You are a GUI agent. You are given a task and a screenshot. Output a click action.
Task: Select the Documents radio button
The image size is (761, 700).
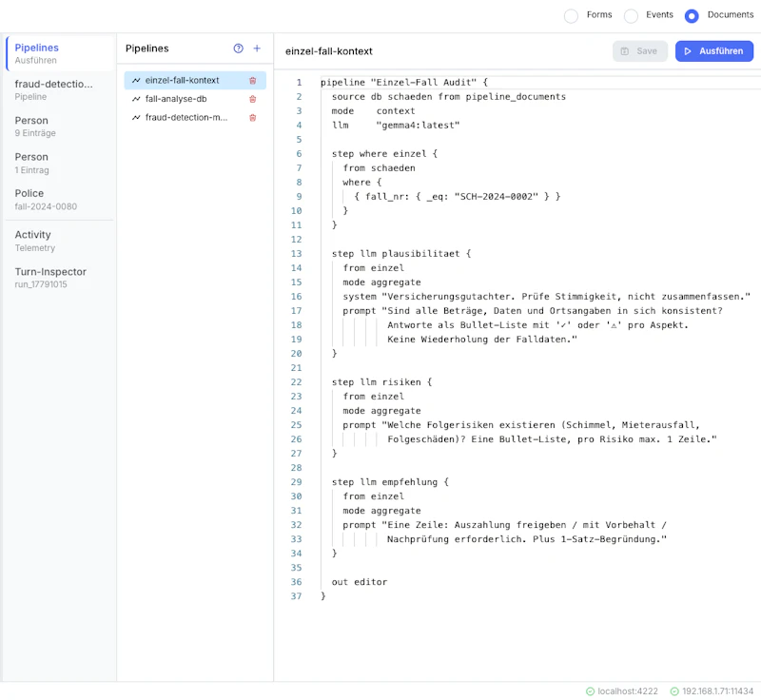692,16
